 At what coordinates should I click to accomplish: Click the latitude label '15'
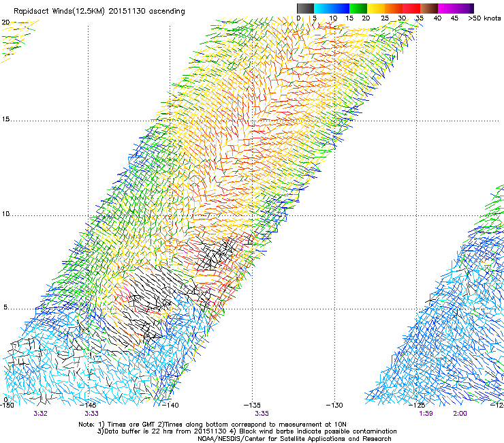click(5, 119)
